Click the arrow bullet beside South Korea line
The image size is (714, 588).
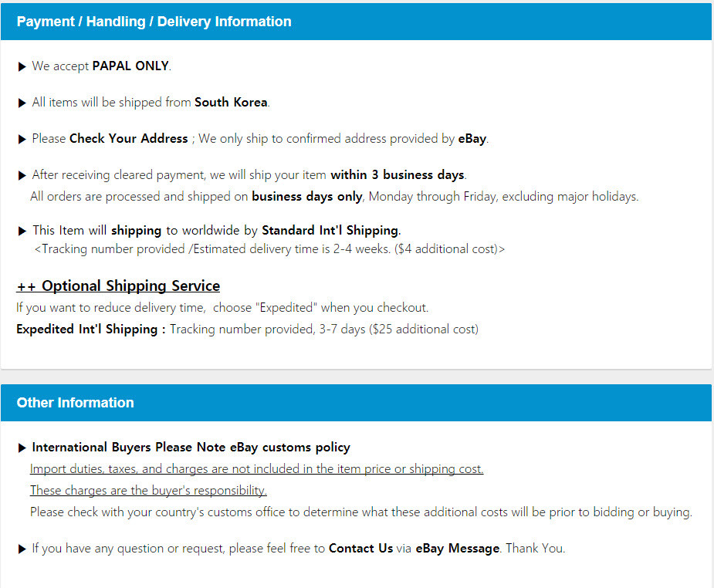[22, 103]
